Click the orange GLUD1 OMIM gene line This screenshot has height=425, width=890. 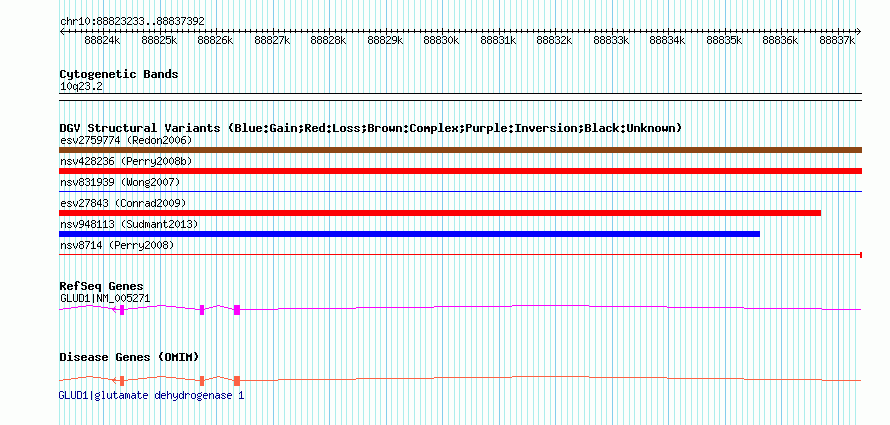tap(460, 380)
